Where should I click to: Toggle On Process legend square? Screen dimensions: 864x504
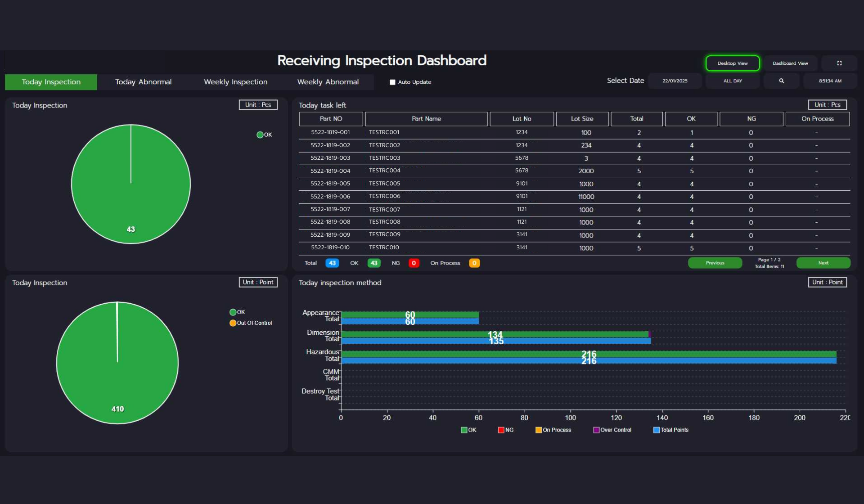538,430
